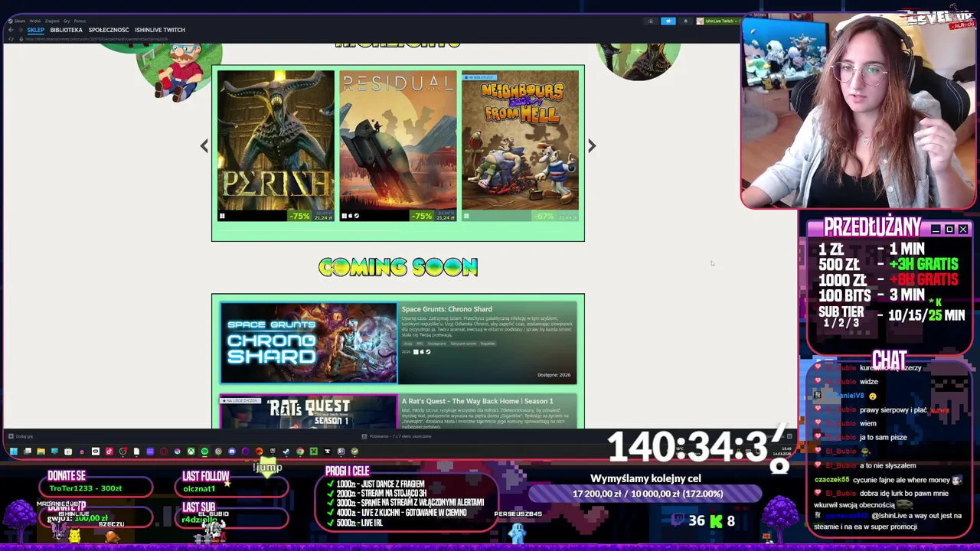Open the Pomoc menu

click(80, 21)
